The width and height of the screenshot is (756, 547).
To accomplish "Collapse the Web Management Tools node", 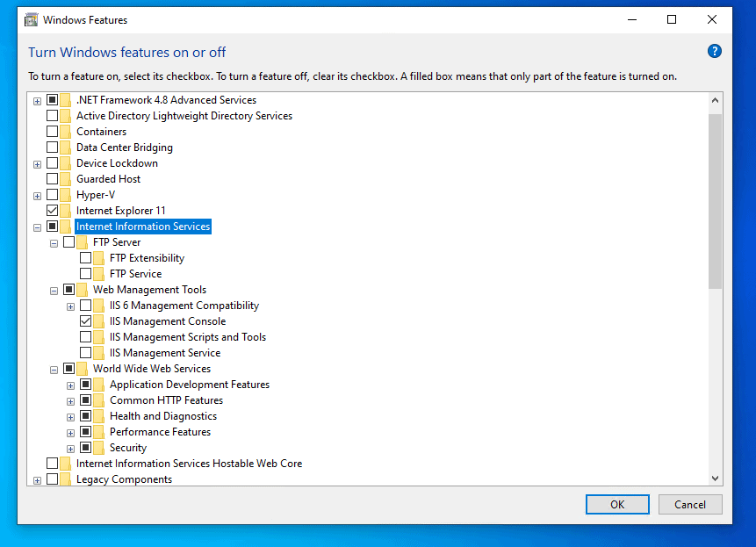I will [54, 291].
